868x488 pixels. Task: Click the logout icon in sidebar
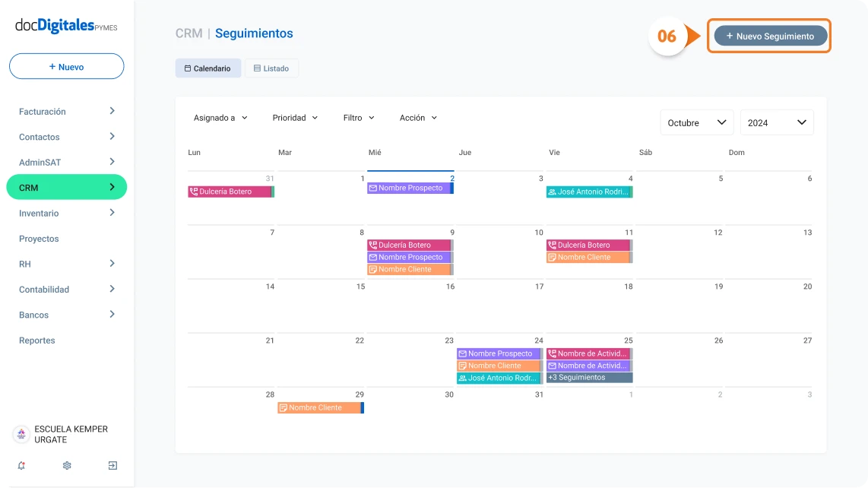pyautogui.click(x=112, y=466)
